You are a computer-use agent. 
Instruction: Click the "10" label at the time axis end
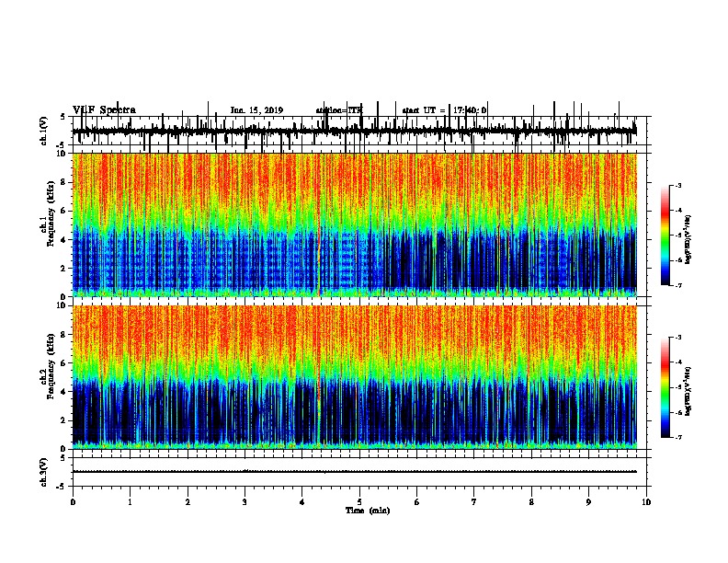click(646, 502)
